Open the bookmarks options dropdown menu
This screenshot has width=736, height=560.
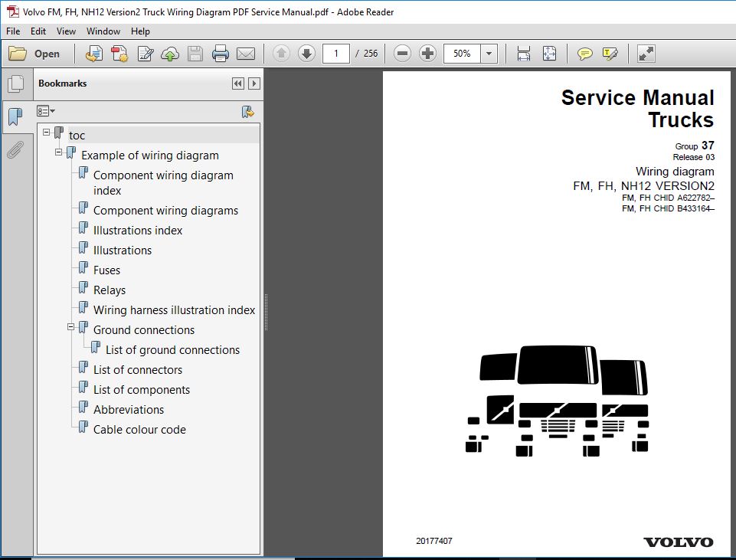[46, 111]
